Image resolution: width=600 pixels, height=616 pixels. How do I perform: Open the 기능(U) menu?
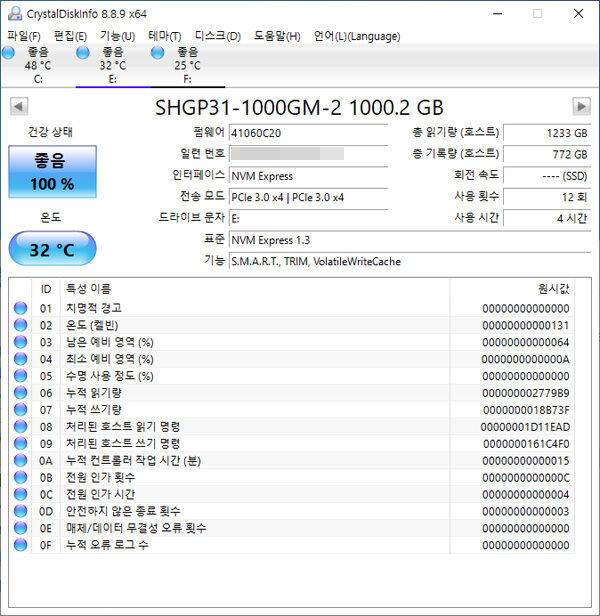117,36
